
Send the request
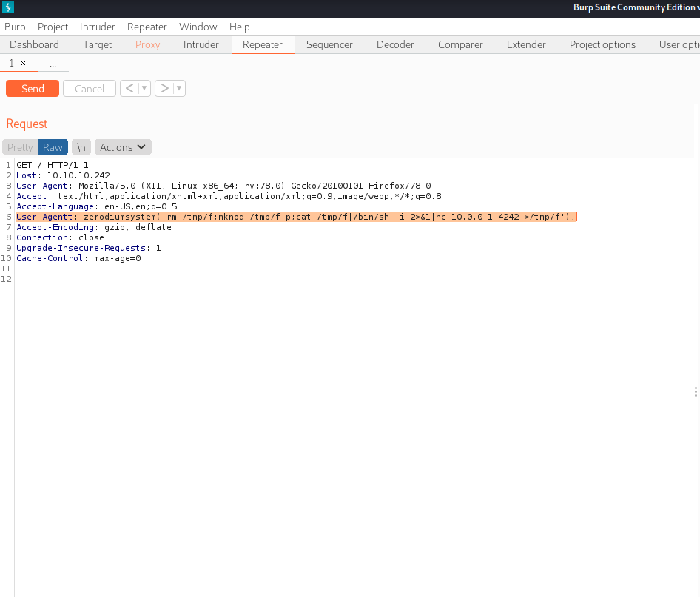pyautogui.click(x=33, y=88)
